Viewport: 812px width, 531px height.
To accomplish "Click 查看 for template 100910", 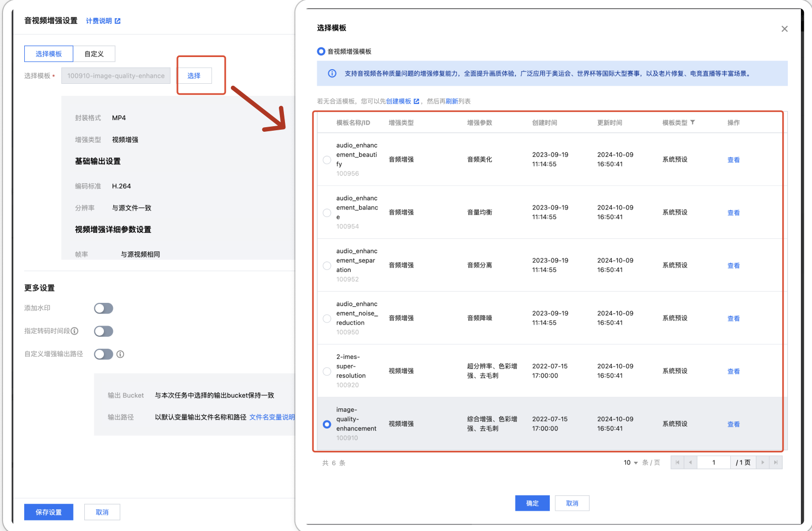I will point(733,424).
